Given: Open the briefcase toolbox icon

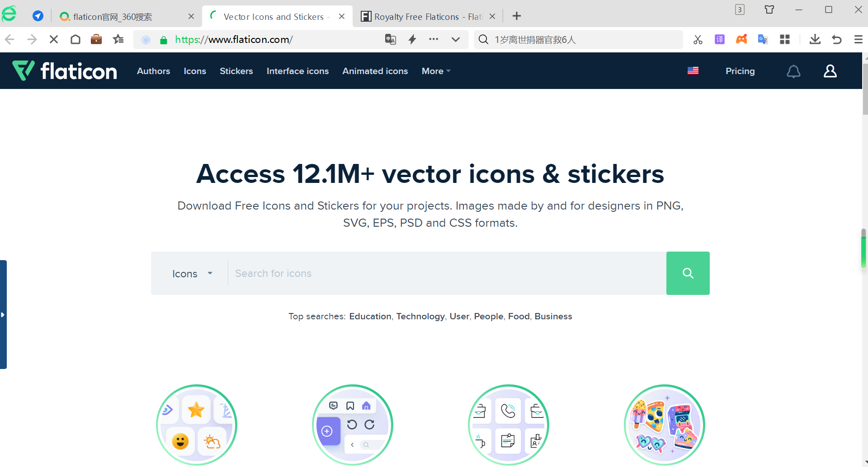Looking at the screenshot, I should [96, 39].
